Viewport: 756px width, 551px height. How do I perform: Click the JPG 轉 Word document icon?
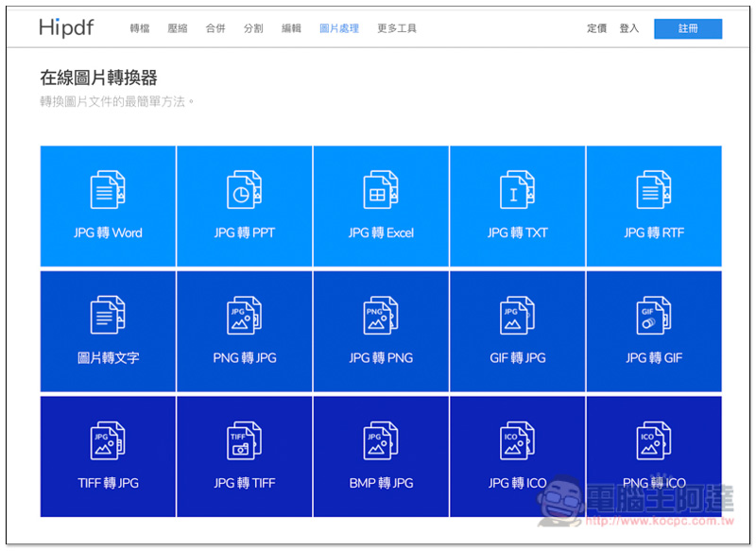(108, 189)
